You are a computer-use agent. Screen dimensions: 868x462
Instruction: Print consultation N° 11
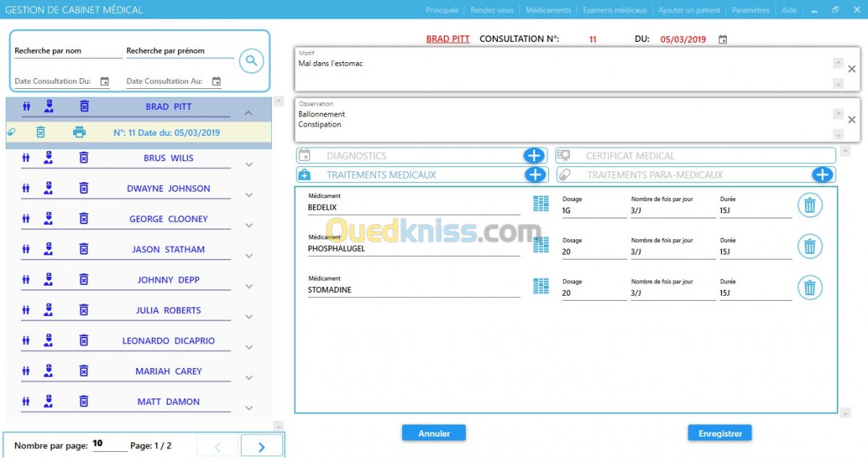click(x=80, y=132)
